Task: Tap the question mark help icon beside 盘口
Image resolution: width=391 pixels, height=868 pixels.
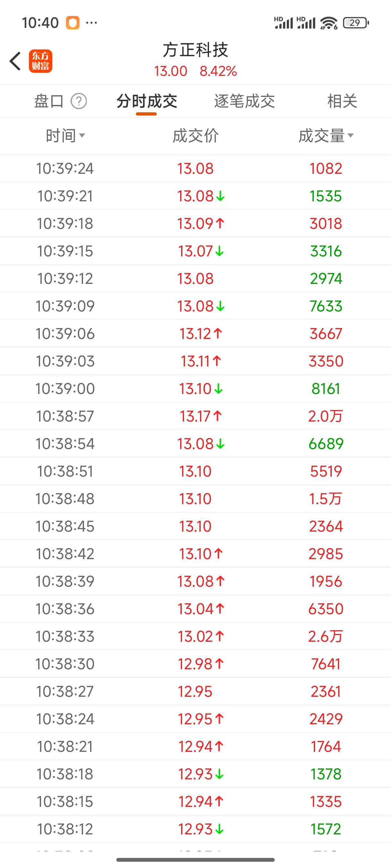Action: (79, 101)
